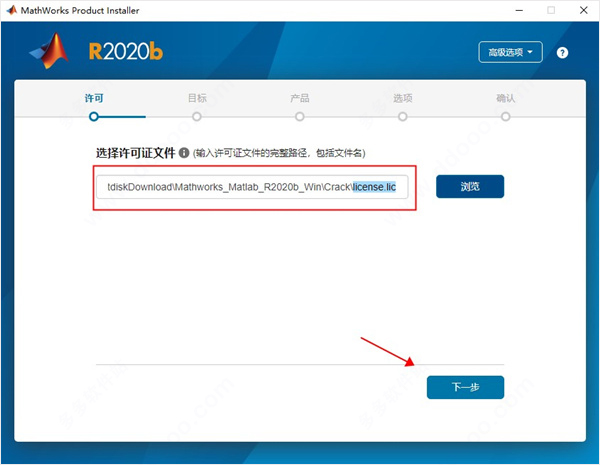Viewport: 600px width, 465px height.
Task: Select the 产品 step tab
Action: pos(300,98)
